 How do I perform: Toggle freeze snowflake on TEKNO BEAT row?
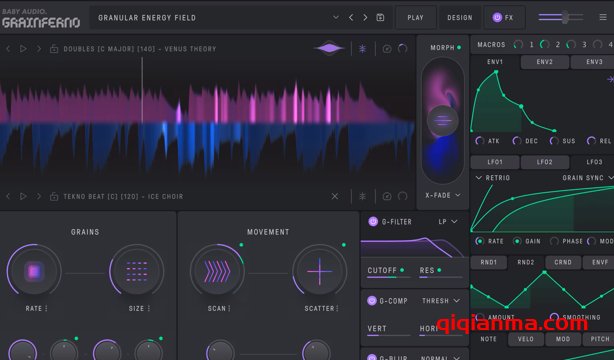(x=363, y=196)
